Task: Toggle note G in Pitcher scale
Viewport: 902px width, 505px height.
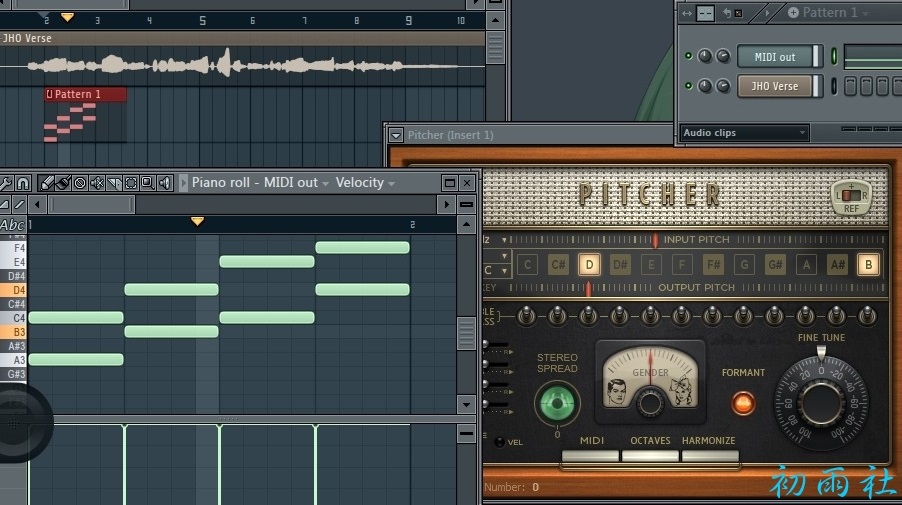Action: (744, 265)
